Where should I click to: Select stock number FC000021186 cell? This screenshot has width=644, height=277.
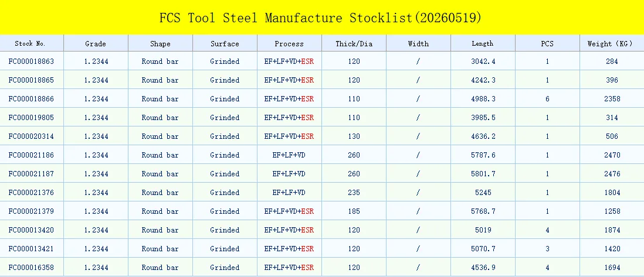pos(31,155)
